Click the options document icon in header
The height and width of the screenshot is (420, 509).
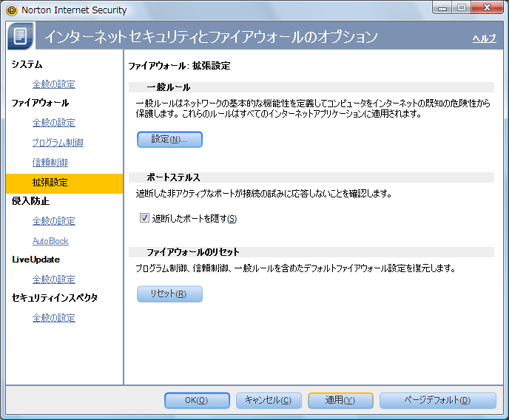coord(21,36)
